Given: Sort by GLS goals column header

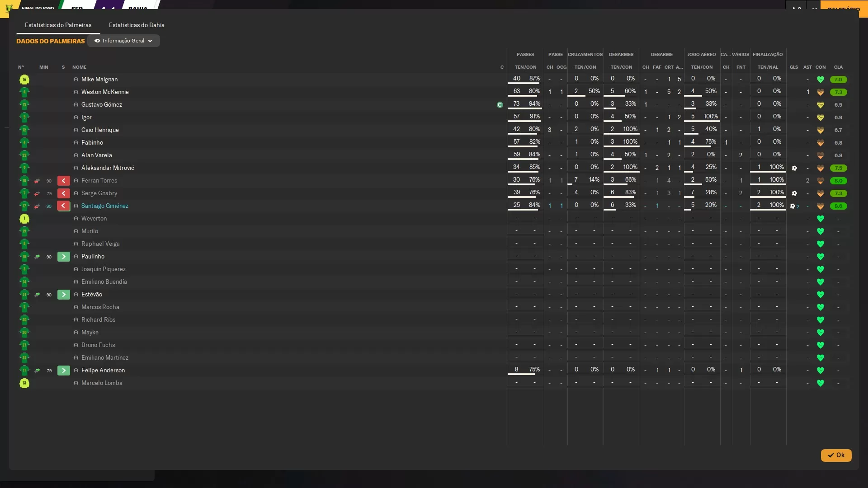Looking at the screenshot, I should [x=794, y=67].
